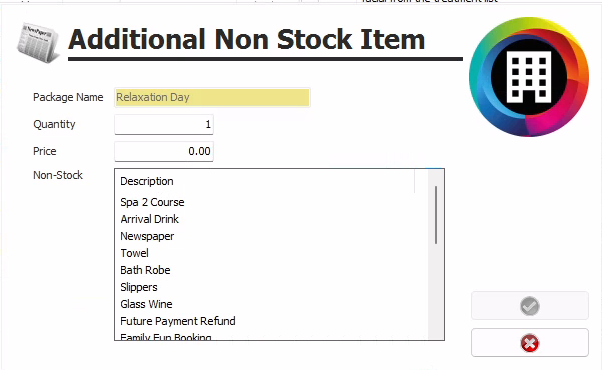Viewport: 602px width, 370px height.
Task: Click into the Quantity field
Action: (164, 124)
